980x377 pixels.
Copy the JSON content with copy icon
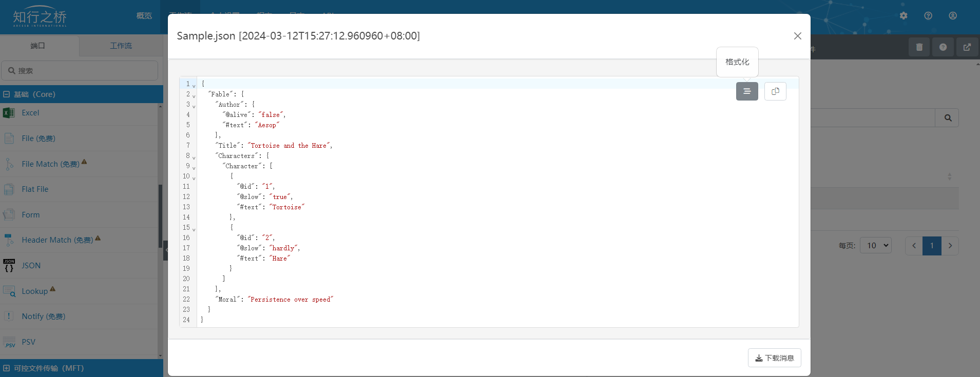point(775,91)
